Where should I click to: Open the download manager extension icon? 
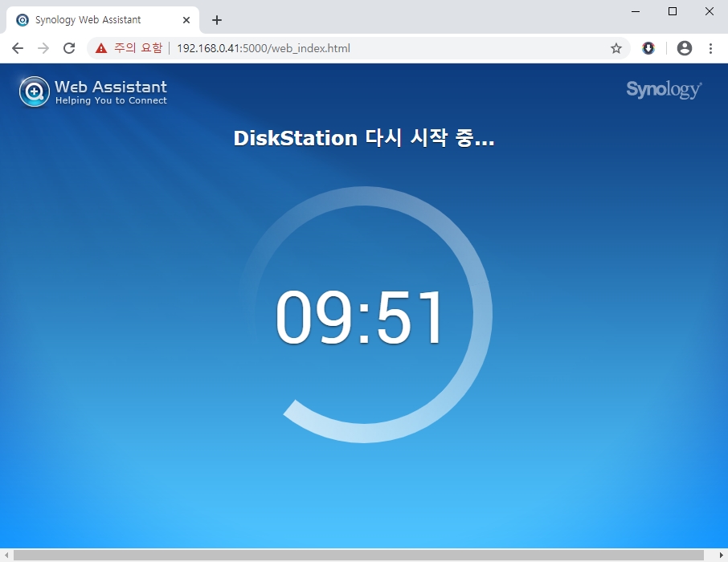click(x=648, y=48)
